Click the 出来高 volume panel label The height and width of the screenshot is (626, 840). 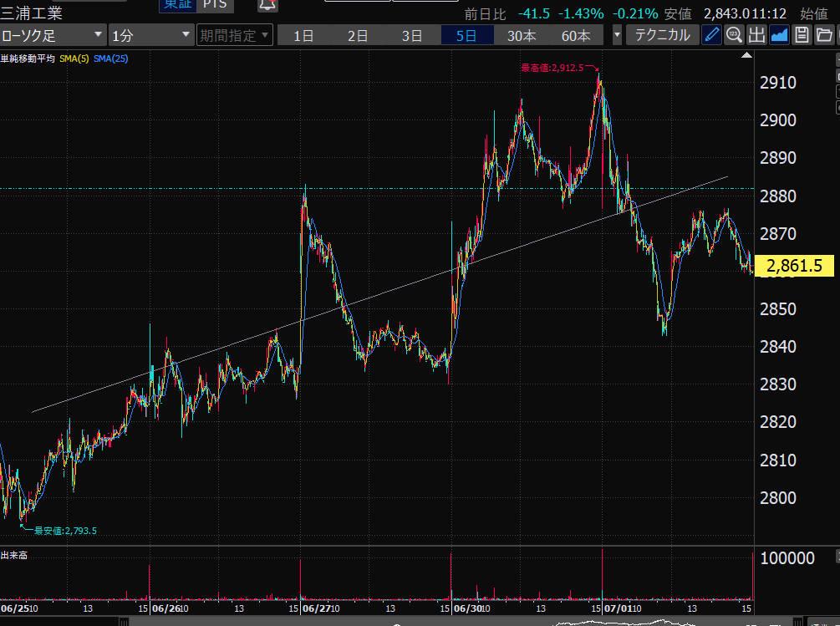pos(14,555)
